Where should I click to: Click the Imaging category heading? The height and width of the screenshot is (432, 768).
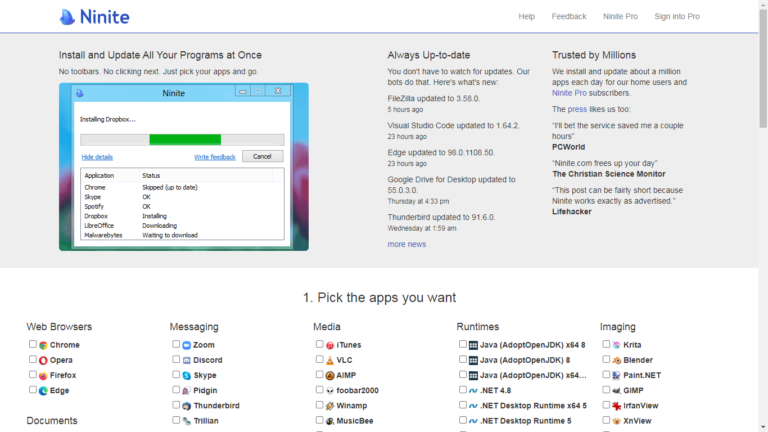coord(618,327)
